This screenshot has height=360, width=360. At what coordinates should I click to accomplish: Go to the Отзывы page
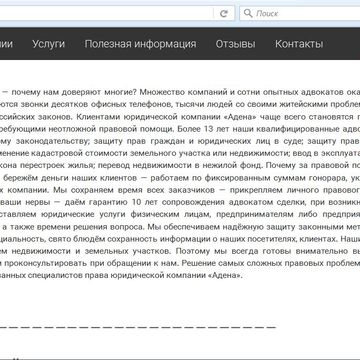coord(235,44)
